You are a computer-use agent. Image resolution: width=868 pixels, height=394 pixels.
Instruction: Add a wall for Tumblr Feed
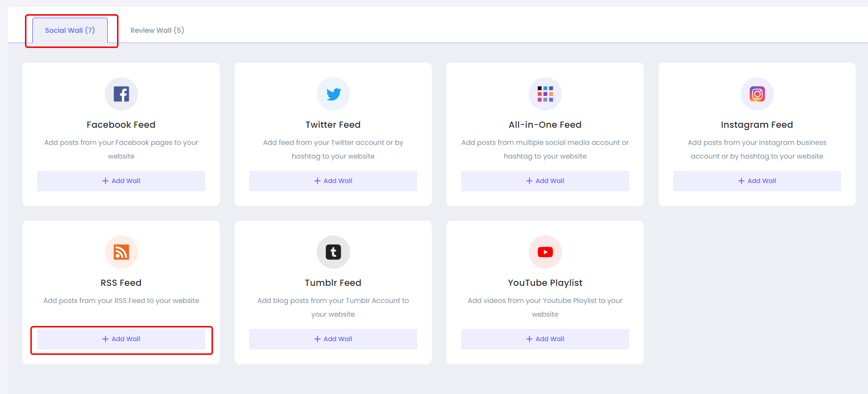point(333,339)
